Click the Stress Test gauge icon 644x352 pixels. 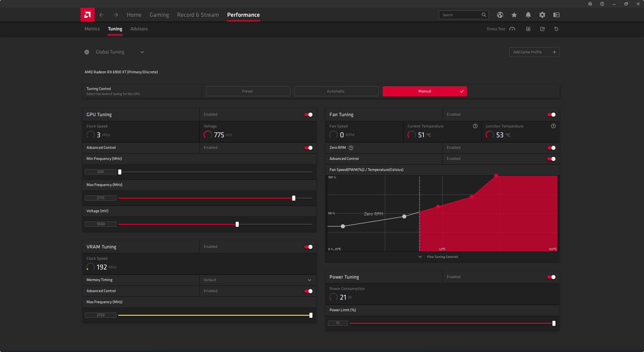click(512, 29)
